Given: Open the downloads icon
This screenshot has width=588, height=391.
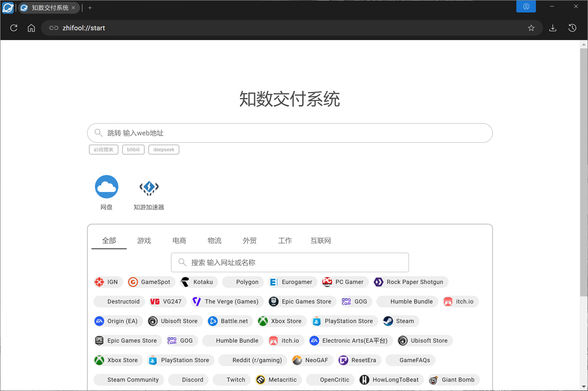Looking at the screenshot, I should click(553, 28).
